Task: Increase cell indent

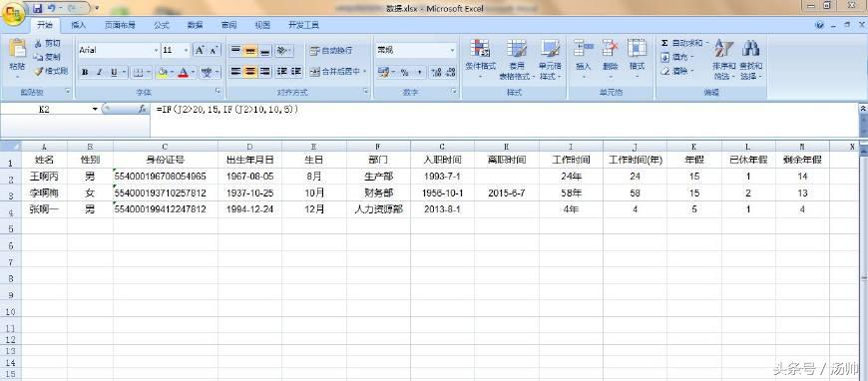Action: [296, 72]
